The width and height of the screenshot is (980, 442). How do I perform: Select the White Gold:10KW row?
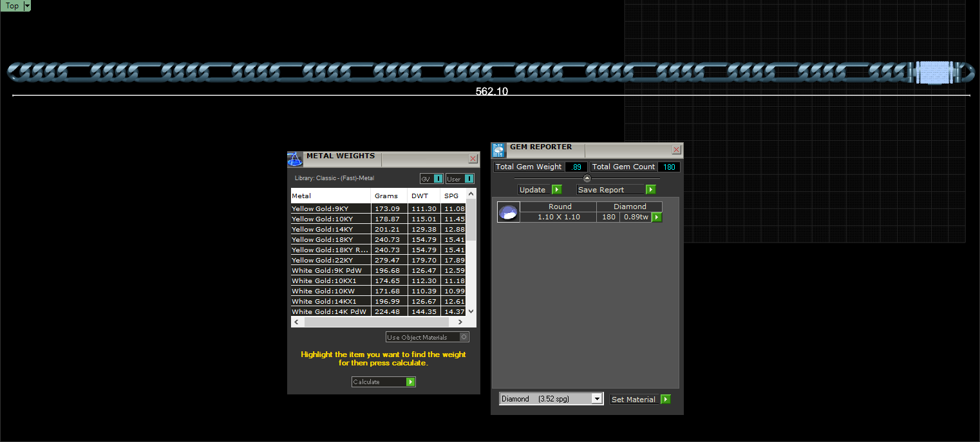379,291
